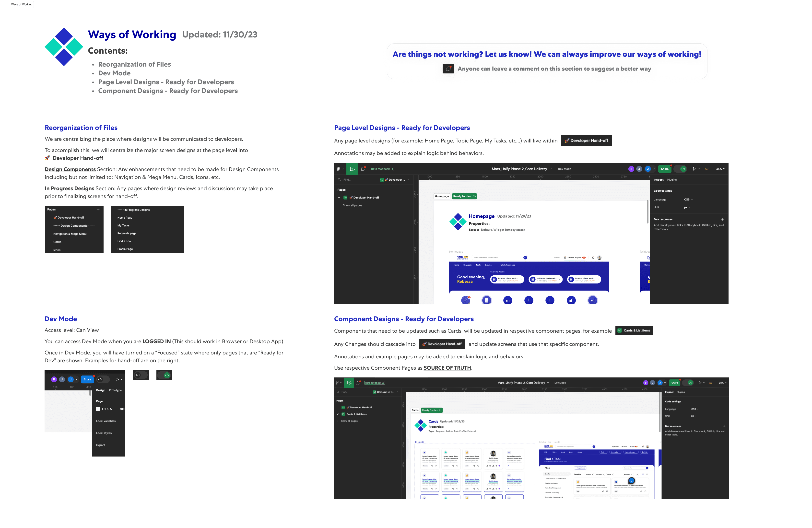Open px unit dropdown in Homepage screenshot

pyautogui.click(x=687, y=207)
